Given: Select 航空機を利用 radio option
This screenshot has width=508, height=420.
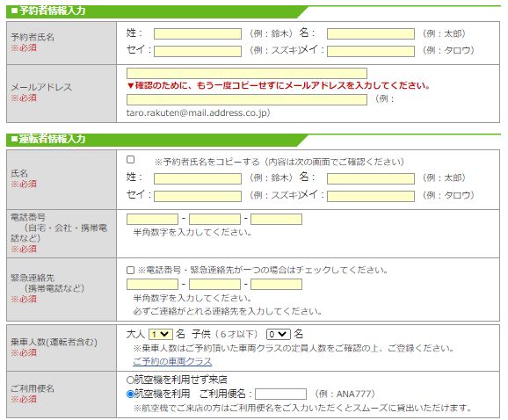Looking at the screenshot, I should click(130, 395).
